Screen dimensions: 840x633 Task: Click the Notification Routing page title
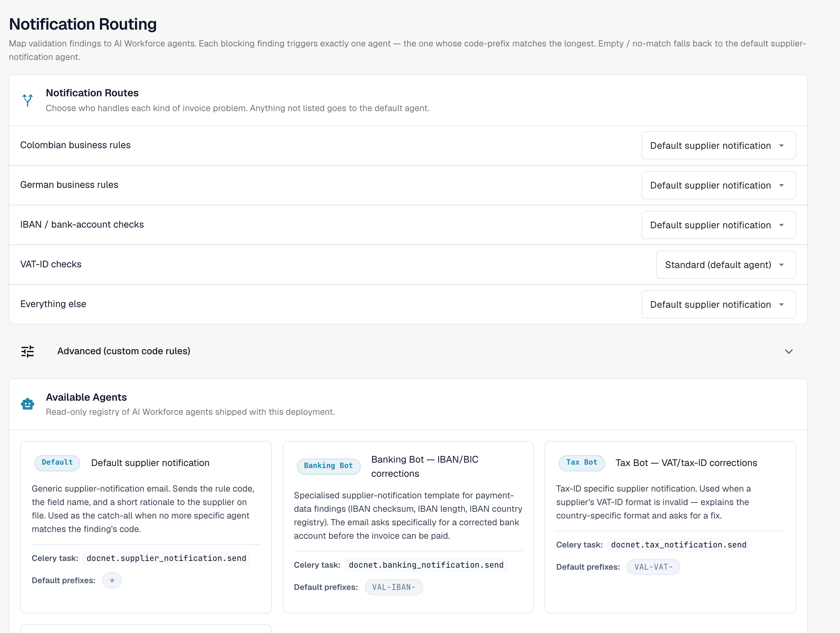pyautogui.click(x=83, y=24)
